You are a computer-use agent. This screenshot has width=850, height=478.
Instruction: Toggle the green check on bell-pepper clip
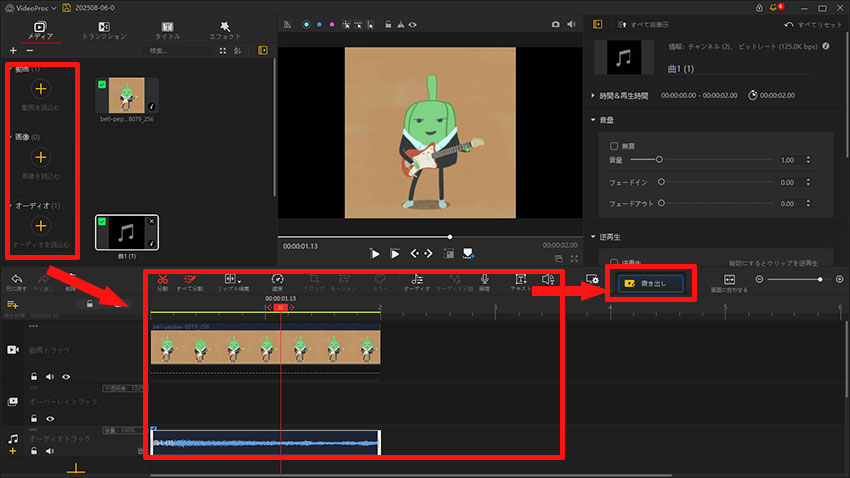(x=102, y=85)
